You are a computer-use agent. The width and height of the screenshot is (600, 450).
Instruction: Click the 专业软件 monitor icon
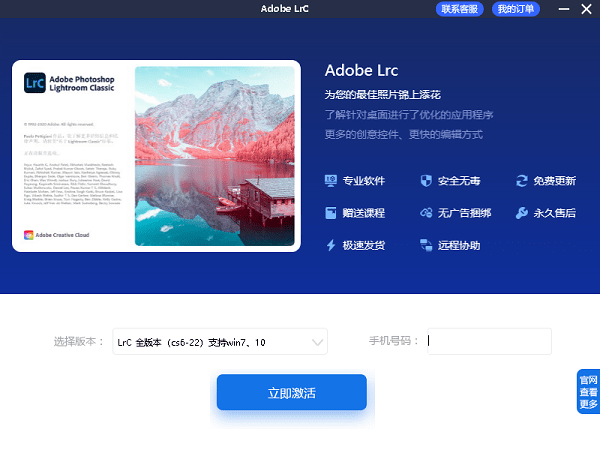click(331, 181)
